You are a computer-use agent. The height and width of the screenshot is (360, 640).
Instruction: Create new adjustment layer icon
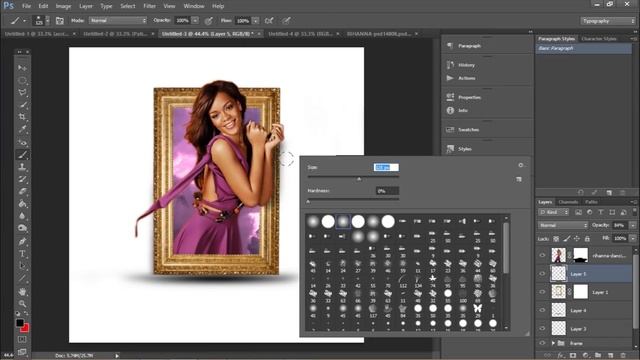586,356
